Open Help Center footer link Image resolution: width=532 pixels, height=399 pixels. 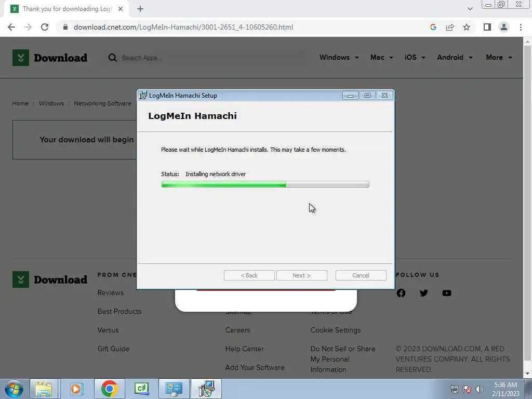[x=244, y=349]
